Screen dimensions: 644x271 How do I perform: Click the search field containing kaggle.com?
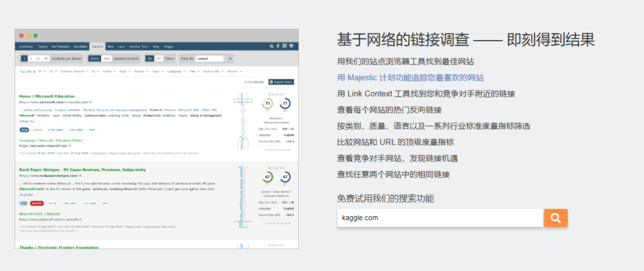pos(439,218)
